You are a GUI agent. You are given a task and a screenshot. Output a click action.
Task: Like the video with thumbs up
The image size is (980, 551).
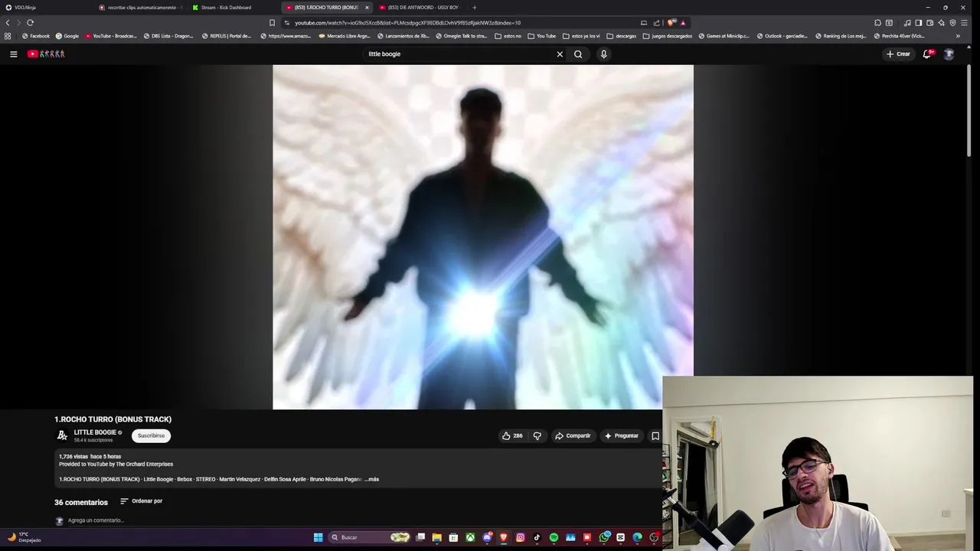coord(512,435)
